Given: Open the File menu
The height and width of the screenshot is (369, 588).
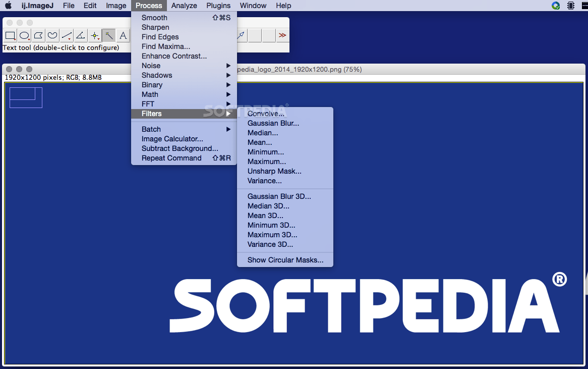Looking at the screenshot, I should [x=69, y=5].
